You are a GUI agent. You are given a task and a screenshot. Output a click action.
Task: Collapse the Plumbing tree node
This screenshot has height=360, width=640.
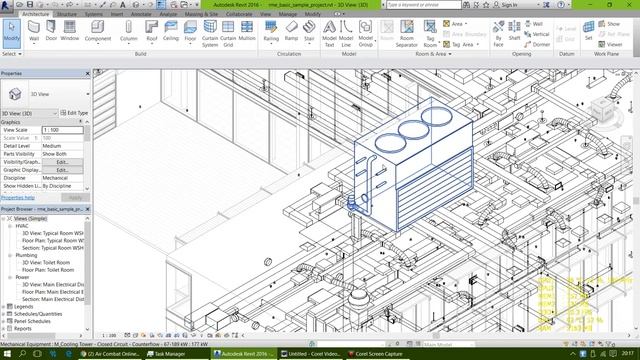10,256
